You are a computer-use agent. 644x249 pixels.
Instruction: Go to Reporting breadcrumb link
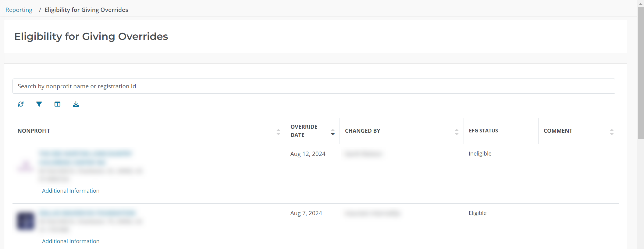[x=19, y=10]
